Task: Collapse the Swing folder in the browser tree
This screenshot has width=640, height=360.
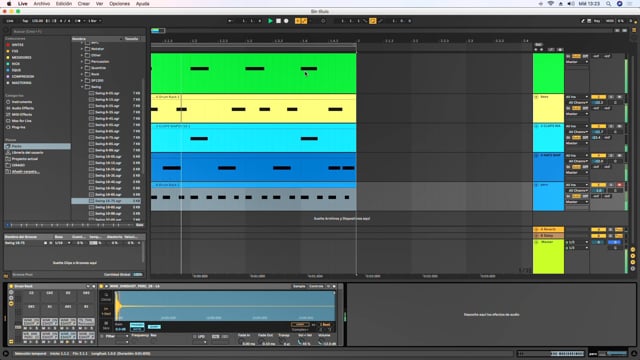Action: point(82,87)
